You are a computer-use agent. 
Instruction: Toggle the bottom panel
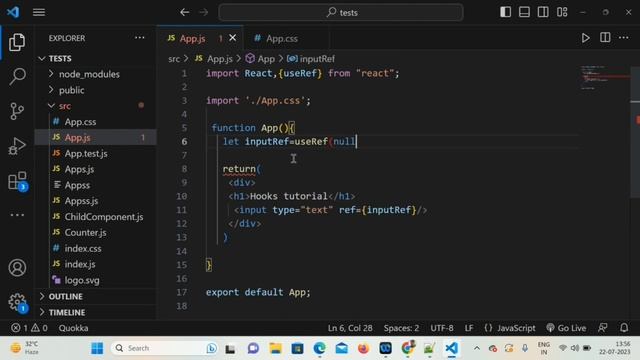pos(524,12)
